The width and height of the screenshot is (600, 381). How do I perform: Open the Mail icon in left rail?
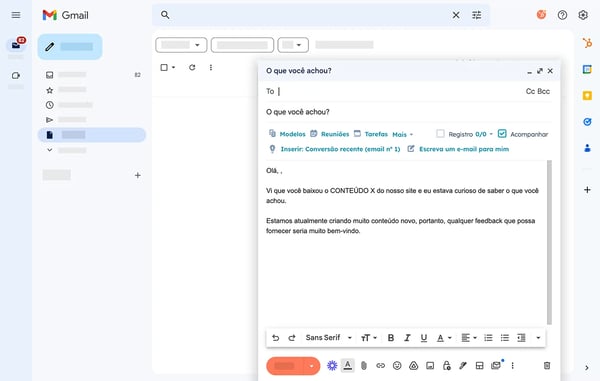point(16,45)
